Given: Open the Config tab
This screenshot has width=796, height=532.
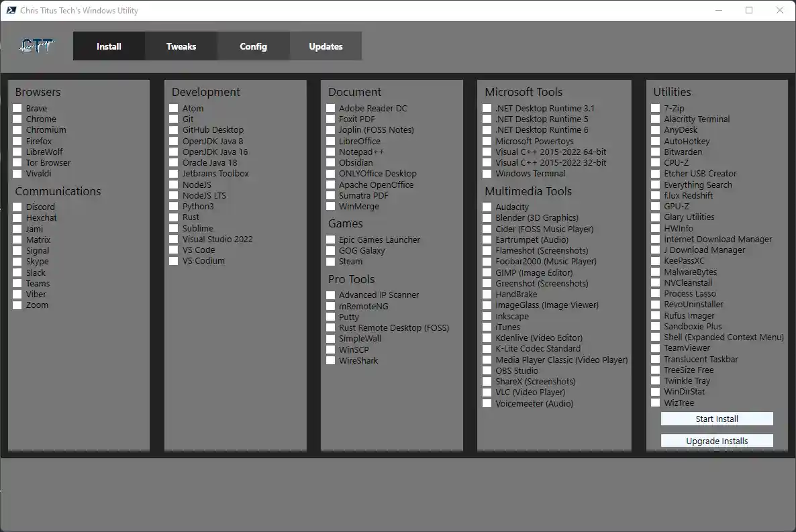Looking at the screenshot, I should click(253, 46).
